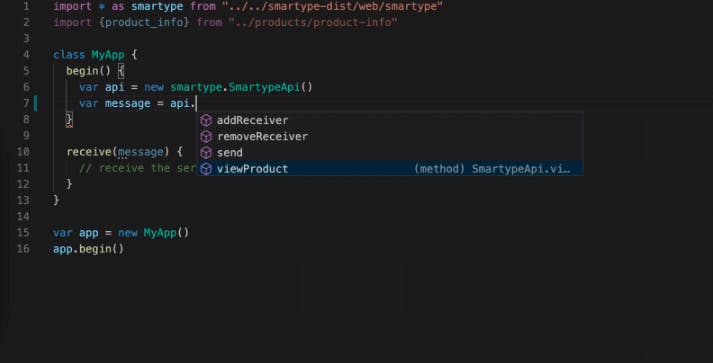This screenshot has height=363, width=713.
Task: Click the method icon beside addReceiver
Action: tap(206, 120)
